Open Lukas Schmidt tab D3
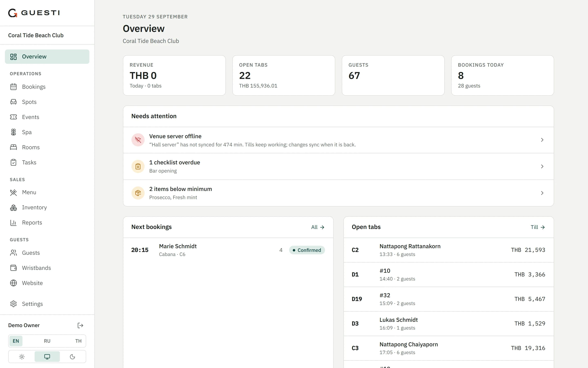Screen dimensions: 588x368 [x=449, y=324]
